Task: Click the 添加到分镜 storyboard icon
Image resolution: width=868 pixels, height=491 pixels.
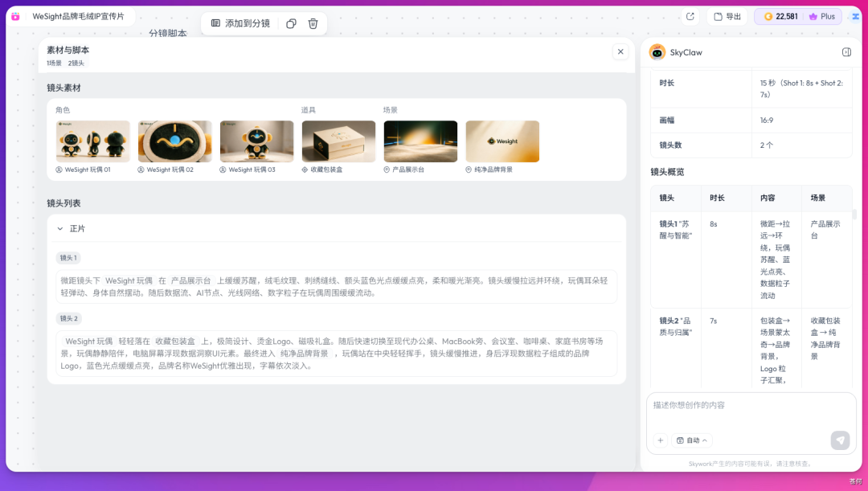Action: [215, 23]
